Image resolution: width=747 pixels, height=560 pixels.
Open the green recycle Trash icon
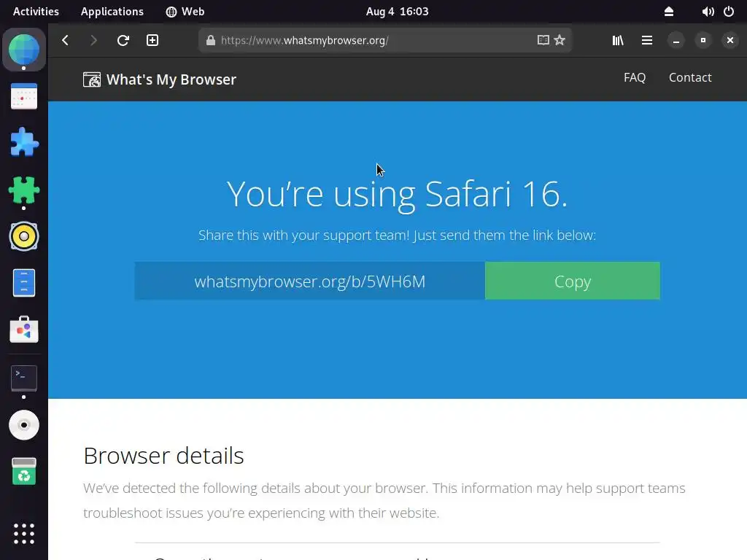(24, 472)
